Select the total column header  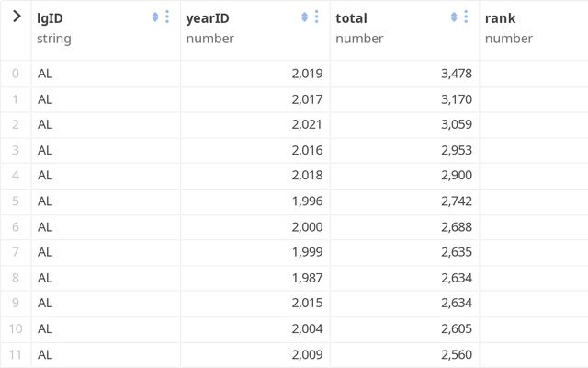[x=404, y=29]
